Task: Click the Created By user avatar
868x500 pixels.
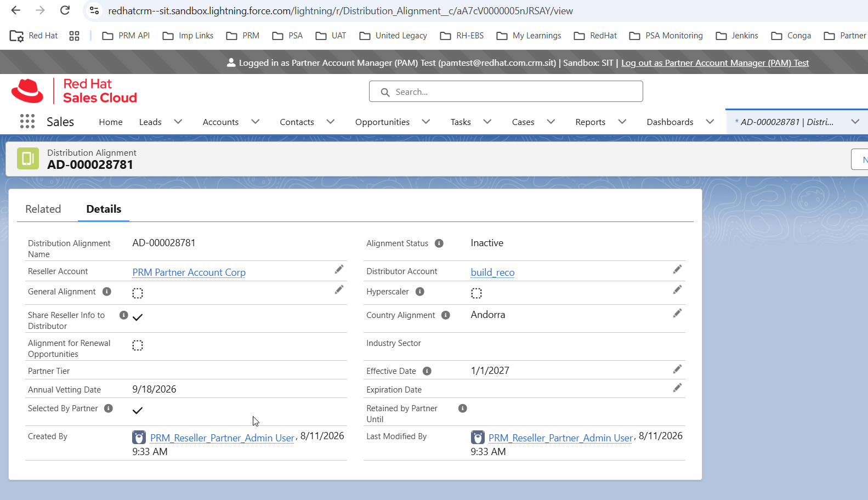Action: tap(139, 438)
